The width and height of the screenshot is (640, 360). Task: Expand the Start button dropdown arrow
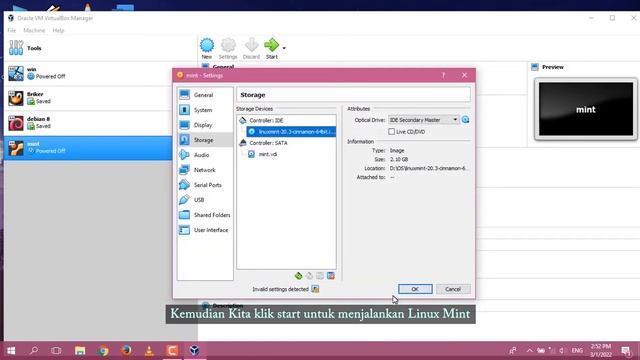[x=284, y=48]
